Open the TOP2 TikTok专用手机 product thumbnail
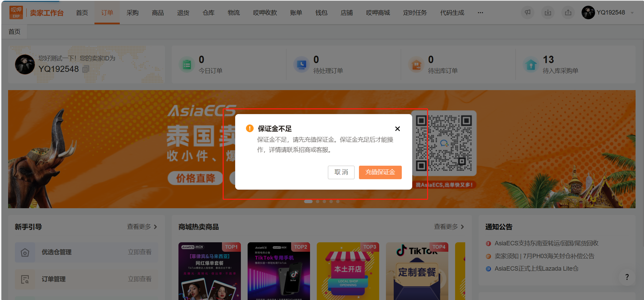The height and width of the screenshot is (300, 644). coord(279,271)
